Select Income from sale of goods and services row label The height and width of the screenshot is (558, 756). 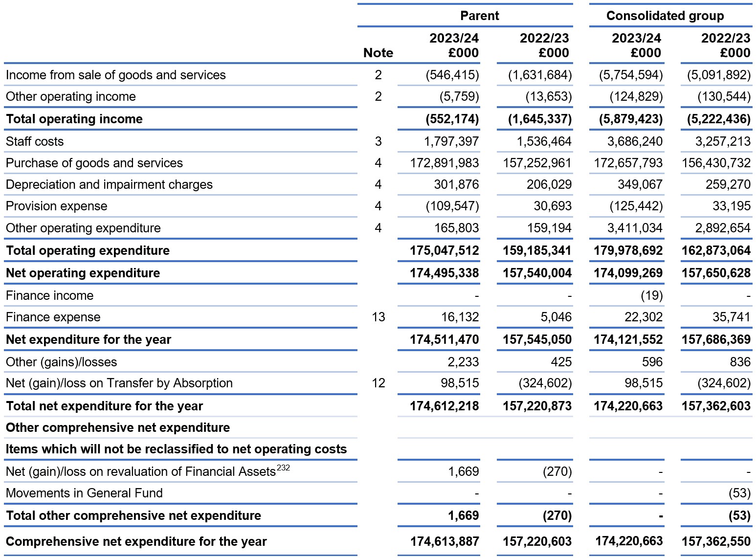(116, 75)
